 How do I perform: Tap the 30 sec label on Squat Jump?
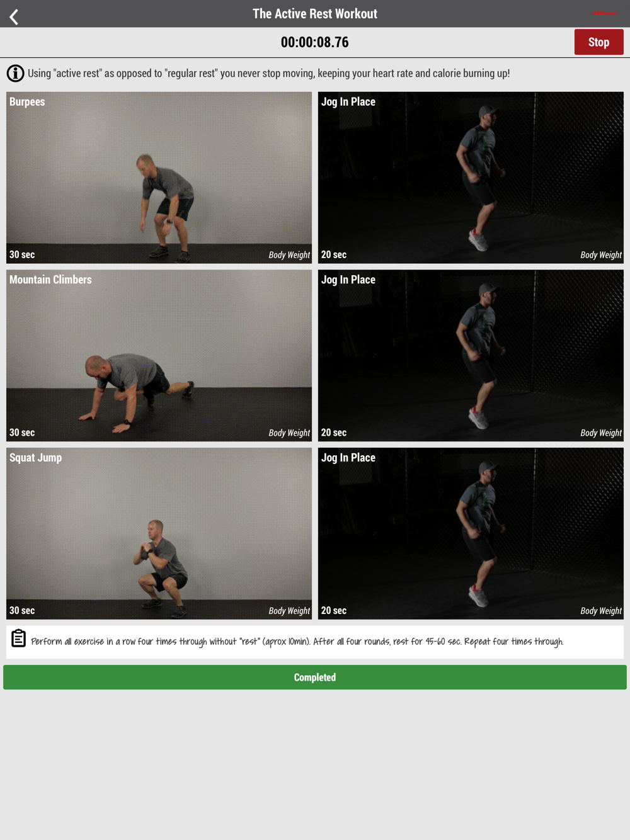pos(22,610)
